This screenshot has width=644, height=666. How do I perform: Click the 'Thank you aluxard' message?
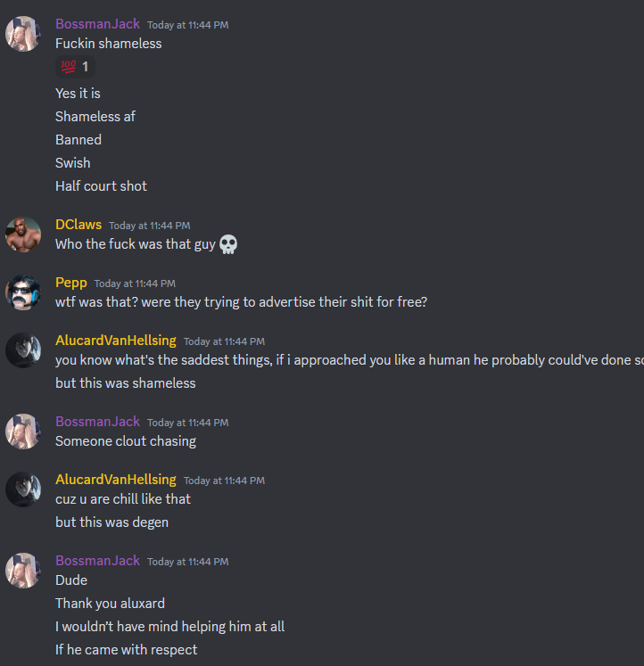pos(110,604)
